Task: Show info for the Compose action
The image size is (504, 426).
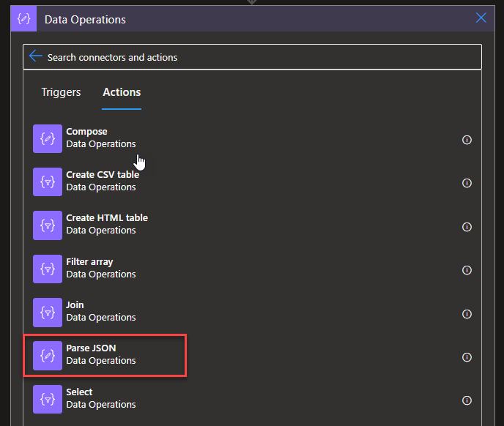Action: point(467,140)
